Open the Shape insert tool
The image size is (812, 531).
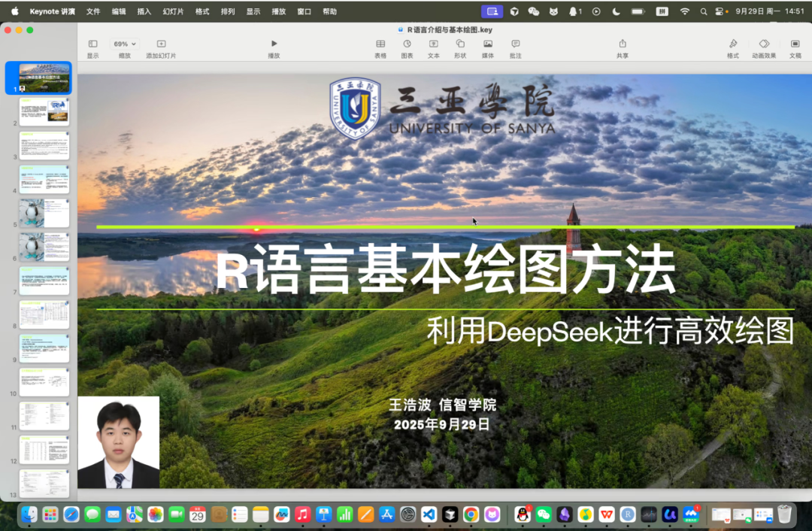point(460,44)
